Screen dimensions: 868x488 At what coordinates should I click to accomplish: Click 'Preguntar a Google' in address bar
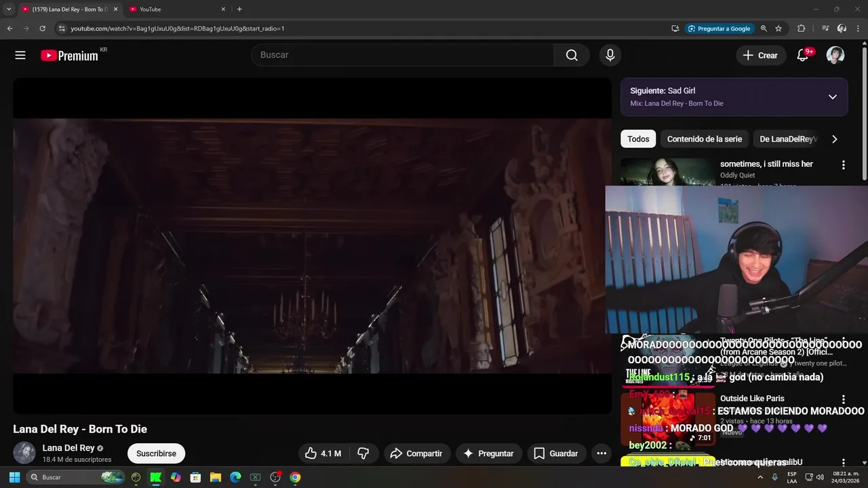pos(719,28)
